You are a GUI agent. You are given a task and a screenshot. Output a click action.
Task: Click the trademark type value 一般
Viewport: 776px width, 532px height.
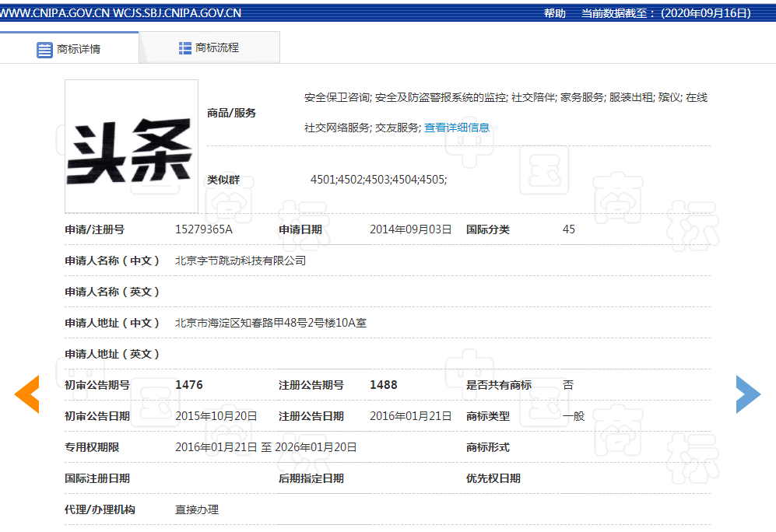pos(574,416)
